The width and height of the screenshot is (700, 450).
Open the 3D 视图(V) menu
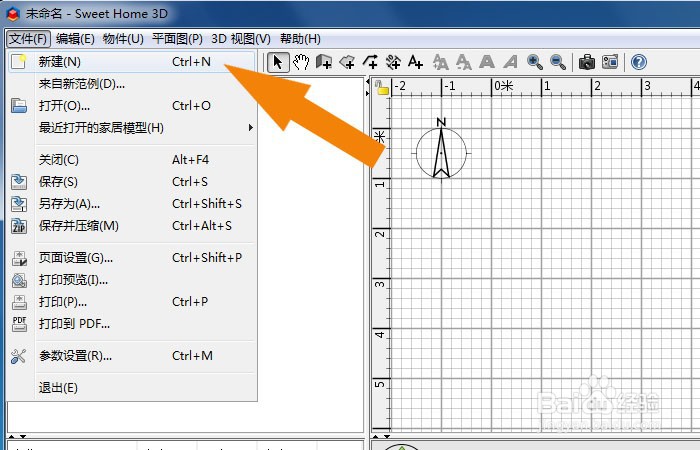241,39
